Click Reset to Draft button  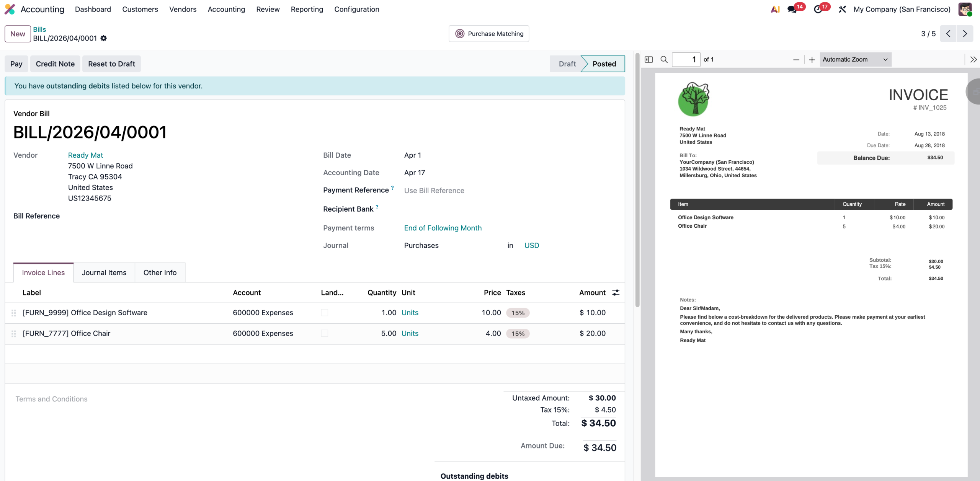111,64
